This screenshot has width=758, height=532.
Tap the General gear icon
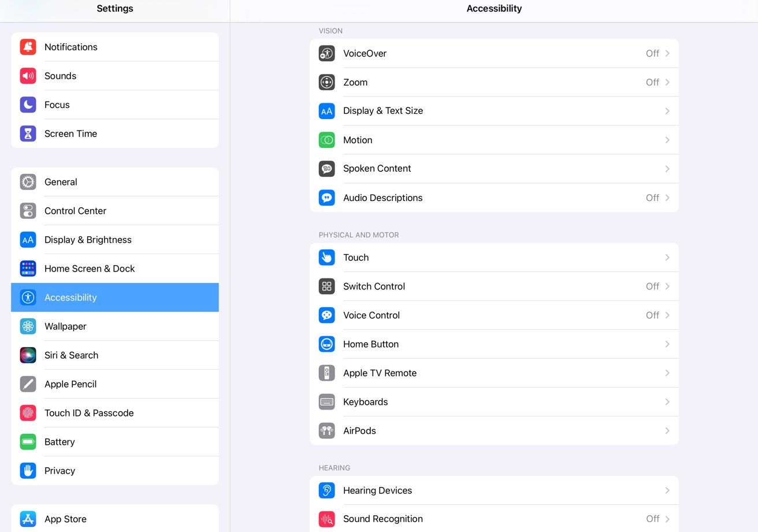coord(28,182)
